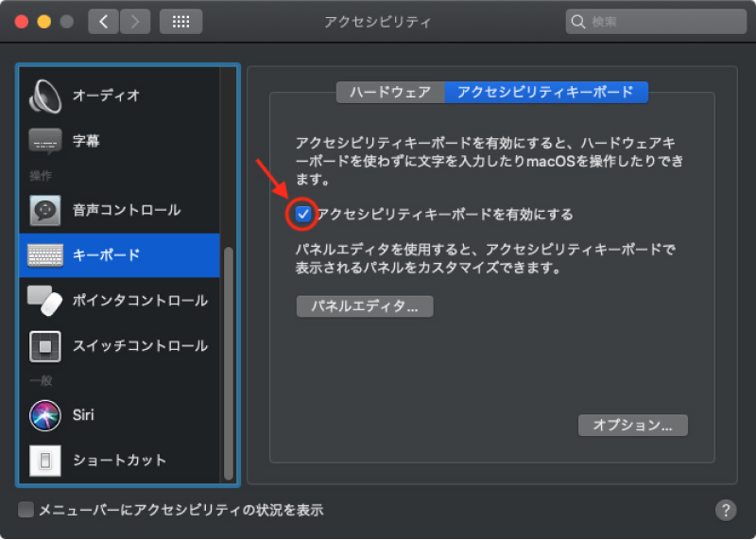Open the Panel Editor (パネルエディタ...) button
Viewport: 756px width, 540px height.
point(365,306)
